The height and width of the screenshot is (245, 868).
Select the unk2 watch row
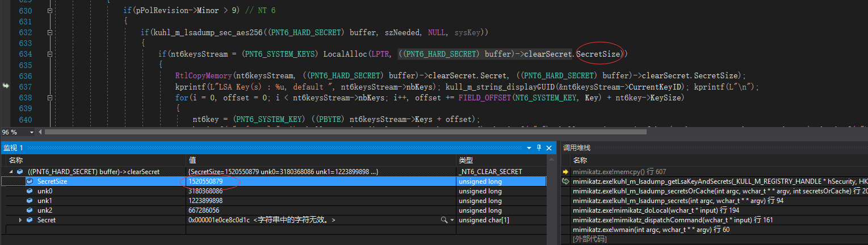(x=274, y=210)
